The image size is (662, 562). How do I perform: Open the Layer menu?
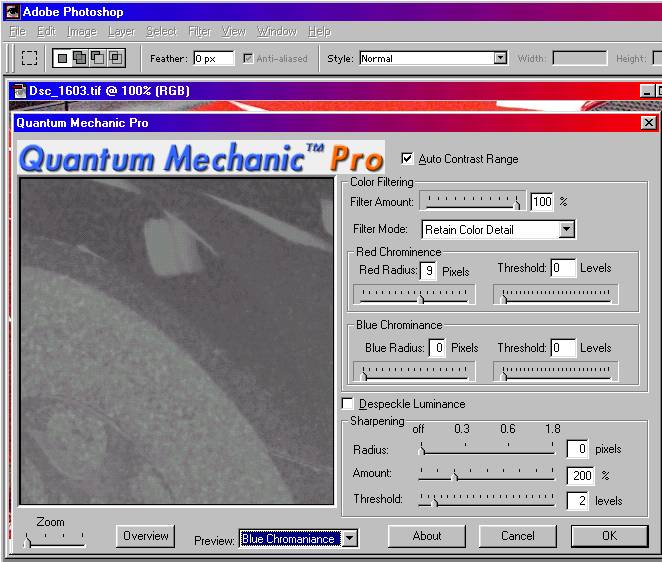pos(122,32)
